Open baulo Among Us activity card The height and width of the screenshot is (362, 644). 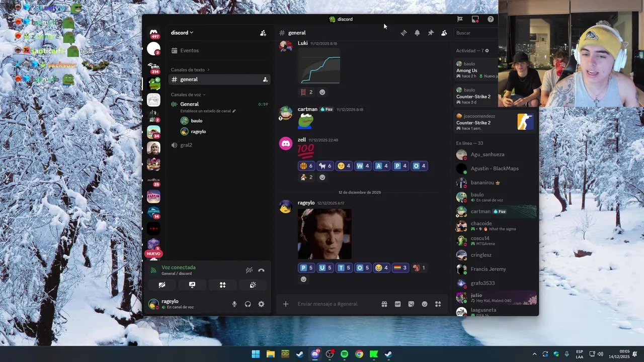[476, 70]
